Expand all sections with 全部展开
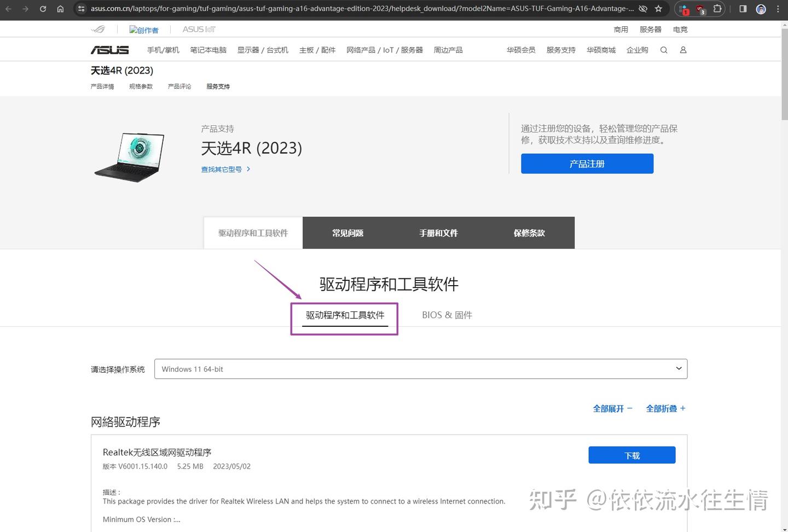This screenshot has height=532, width=788. [x=612, y=408]
